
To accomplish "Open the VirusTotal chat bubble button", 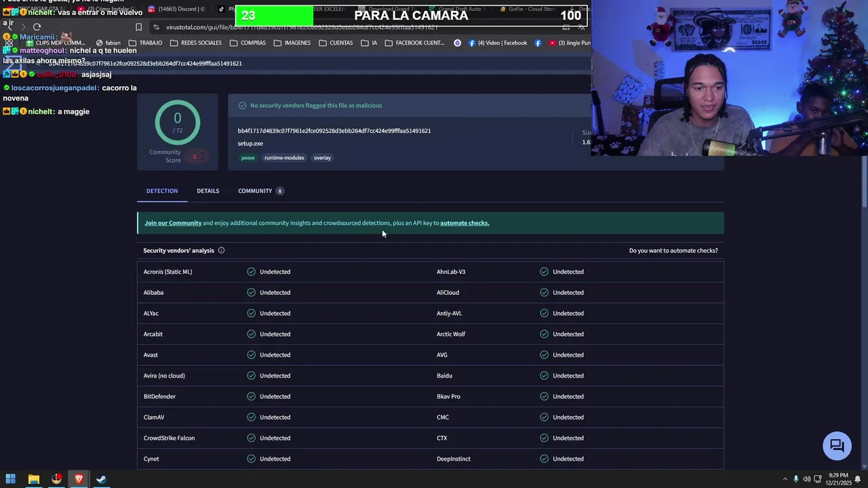I will coord(837,445).
